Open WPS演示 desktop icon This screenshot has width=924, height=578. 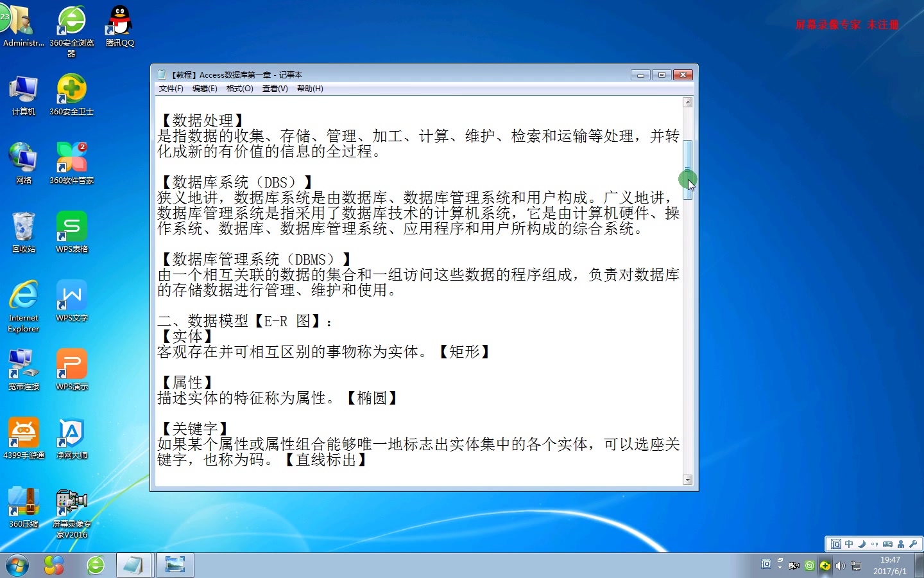71,363
